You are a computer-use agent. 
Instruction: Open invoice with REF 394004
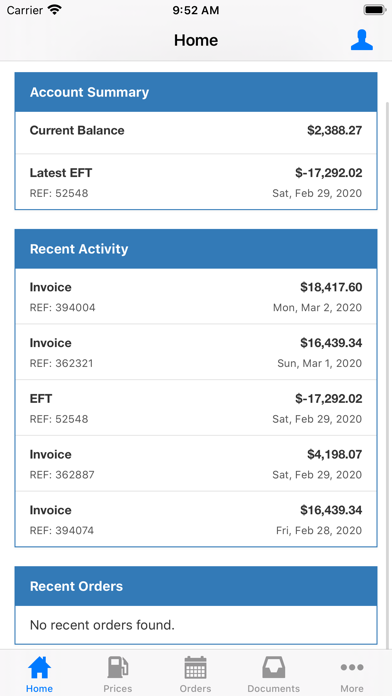coord(196,297)
